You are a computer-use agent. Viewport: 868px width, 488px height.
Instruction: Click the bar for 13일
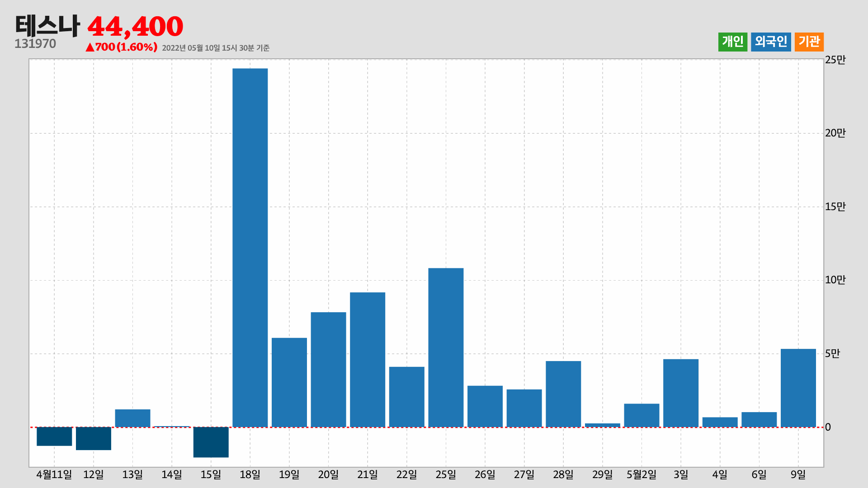click(x=132, y=418)
